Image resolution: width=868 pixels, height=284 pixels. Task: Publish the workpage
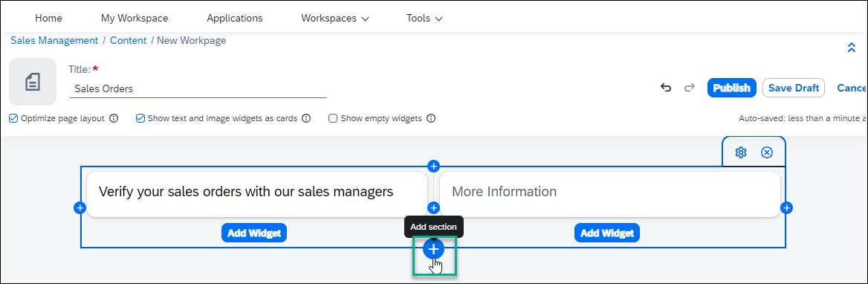point(732,88)
